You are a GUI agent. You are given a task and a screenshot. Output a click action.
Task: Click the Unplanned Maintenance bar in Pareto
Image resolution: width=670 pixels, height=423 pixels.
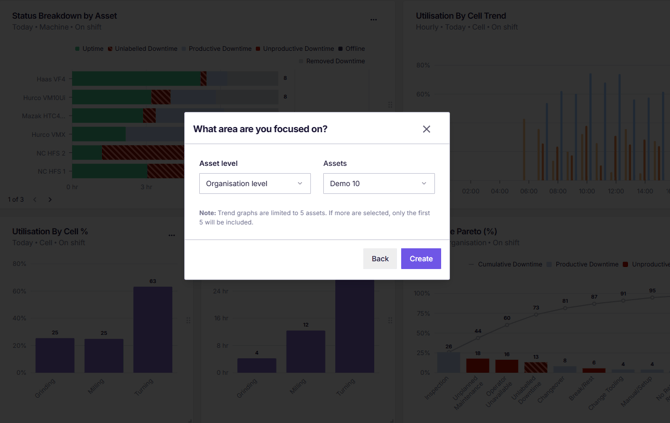point(478,365)
